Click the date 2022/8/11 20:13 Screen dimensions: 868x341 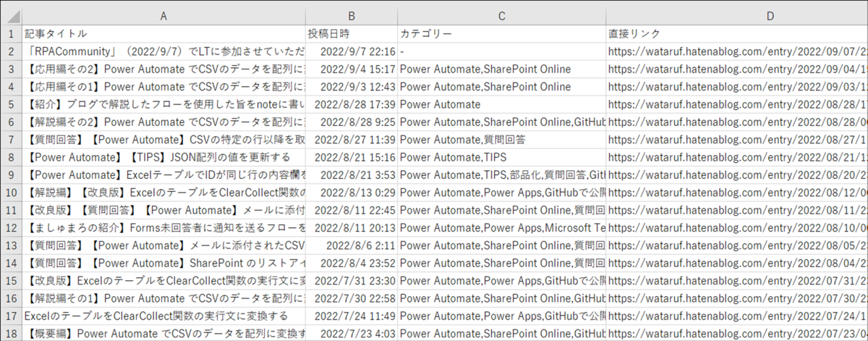pyautogui.click(x=351, y=227)
